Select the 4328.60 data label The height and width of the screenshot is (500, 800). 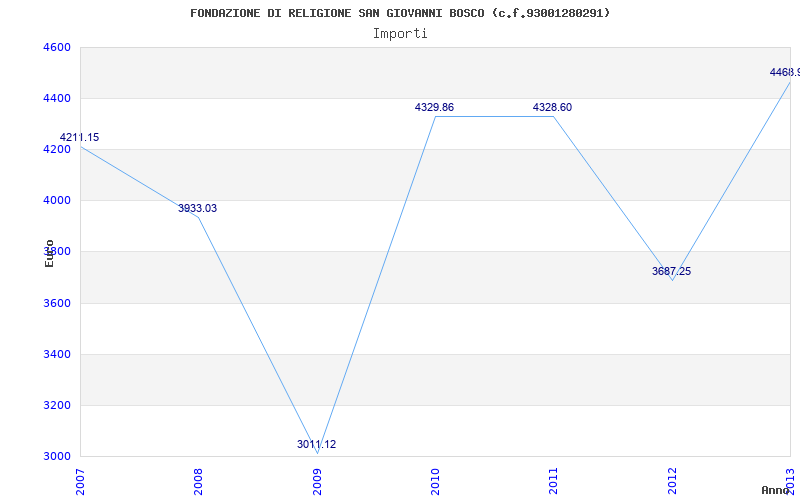(x=553, y=108)
